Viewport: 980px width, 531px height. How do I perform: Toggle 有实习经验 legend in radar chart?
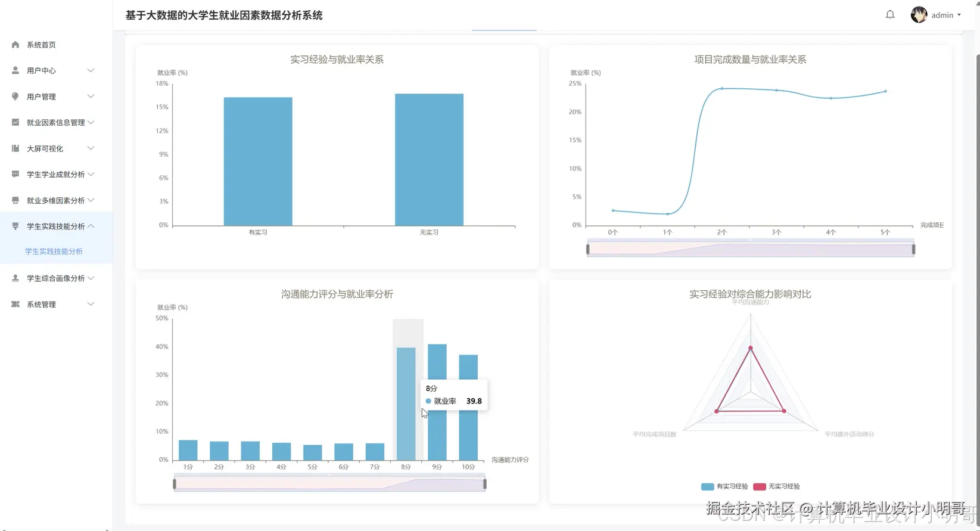(724, 486)
